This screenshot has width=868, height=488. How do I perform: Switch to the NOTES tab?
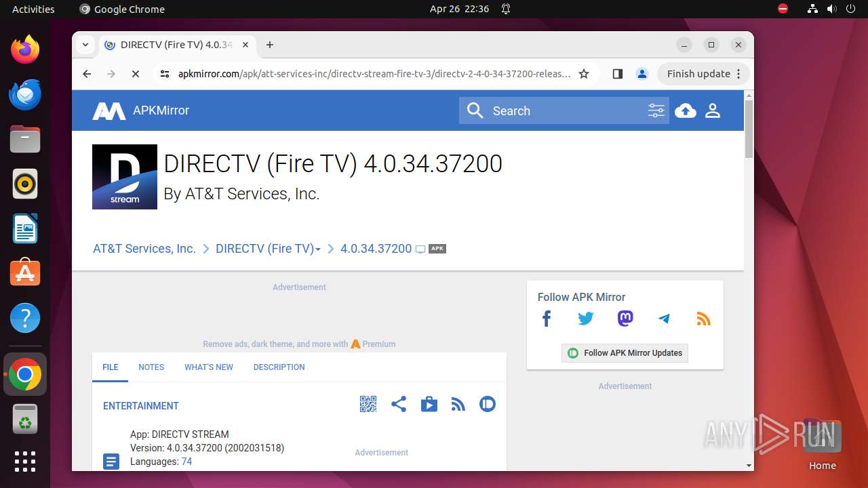coord(151,367)
